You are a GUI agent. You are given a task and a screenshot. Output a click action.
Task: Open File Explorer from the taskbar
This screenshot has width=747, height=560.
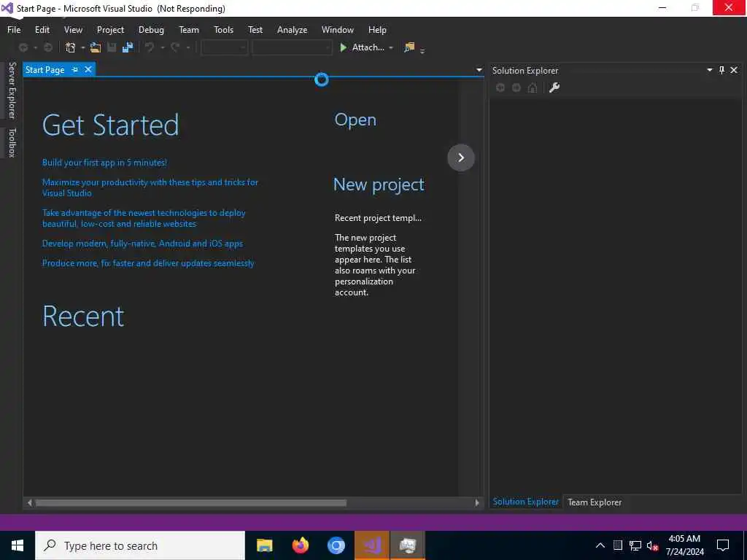264,545
